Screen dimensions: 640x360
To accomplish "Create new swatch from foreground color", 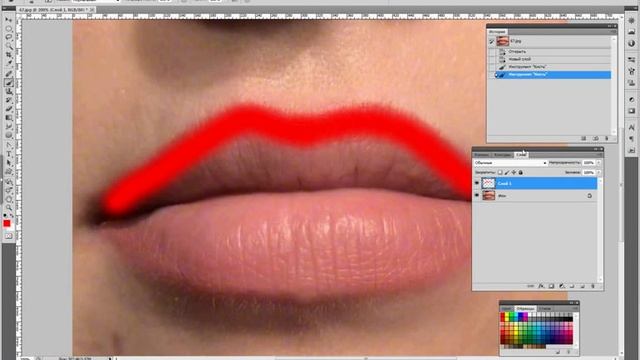I will pos(558,351).
